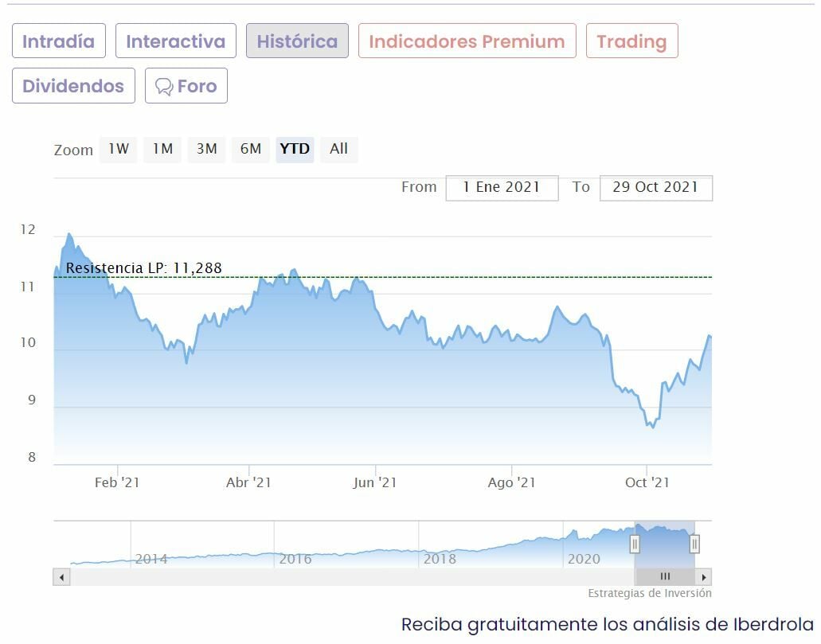Screen dimensions: 821x644
Task: Select the YTD zoom option
Action: pos(295,149)
